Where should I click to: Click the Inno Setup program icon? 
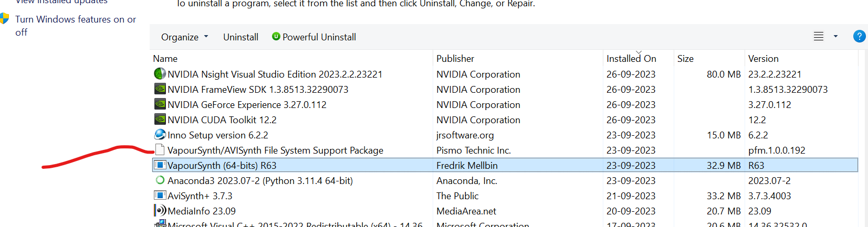click(160, 135)
